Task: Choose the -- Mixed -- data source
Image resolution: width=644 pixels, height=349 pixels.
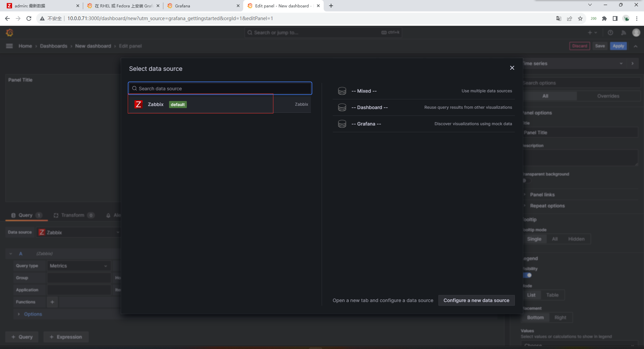Action: coord(424,91)
